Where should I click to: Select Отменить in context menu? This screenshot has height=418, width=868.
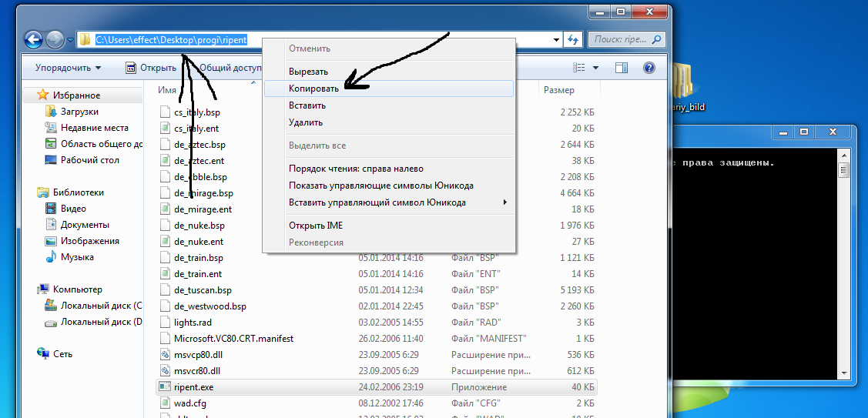coord(389,48)
